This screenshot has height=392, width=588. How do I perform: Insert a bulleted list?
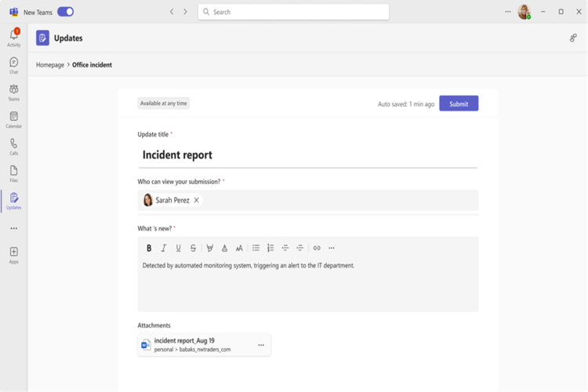tap(256, 248)
